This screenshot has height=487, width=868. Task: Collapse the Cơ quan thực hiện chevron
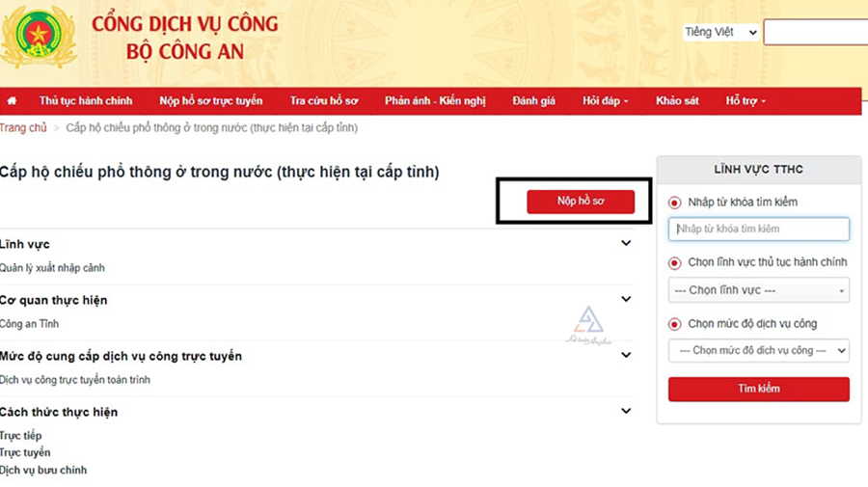click(x=626, y=300)
